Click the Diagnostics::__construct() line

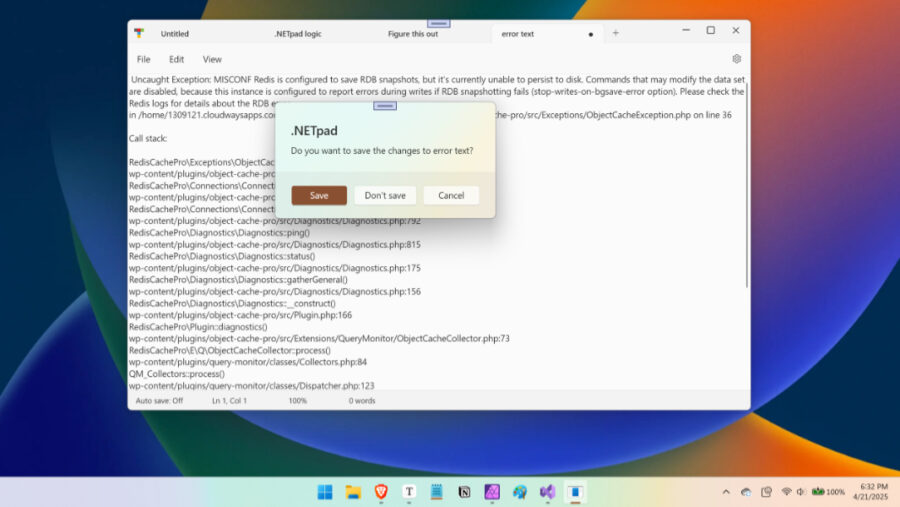(x=232, y=303)
